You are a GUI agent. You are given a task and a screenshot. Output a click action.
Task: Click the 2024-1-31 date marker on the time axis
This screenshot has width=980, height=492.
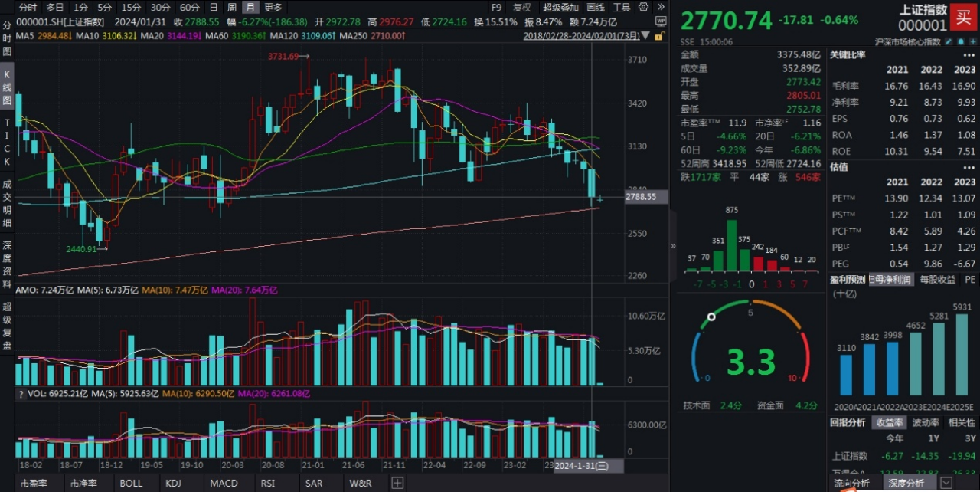point(589,465)
